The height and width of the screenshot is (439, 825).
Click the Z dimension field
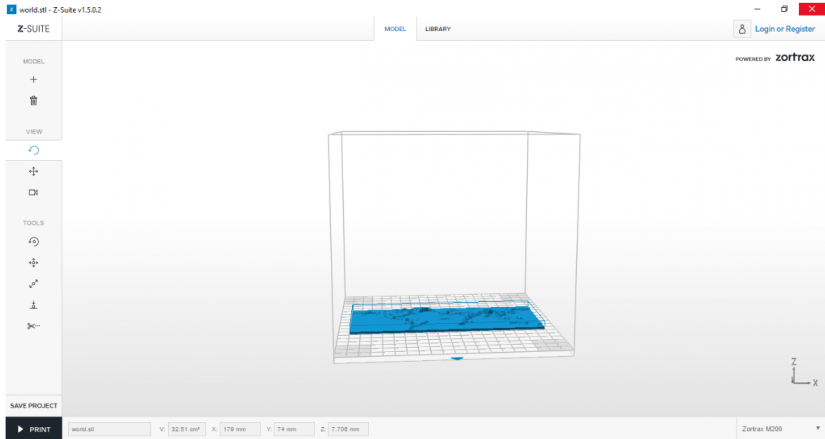(x=348, y=429)
